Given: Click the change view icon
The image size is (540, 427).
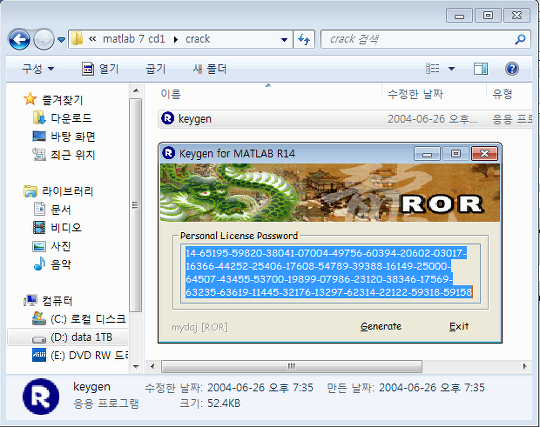Looking at the screenshot, I should 433,69.
